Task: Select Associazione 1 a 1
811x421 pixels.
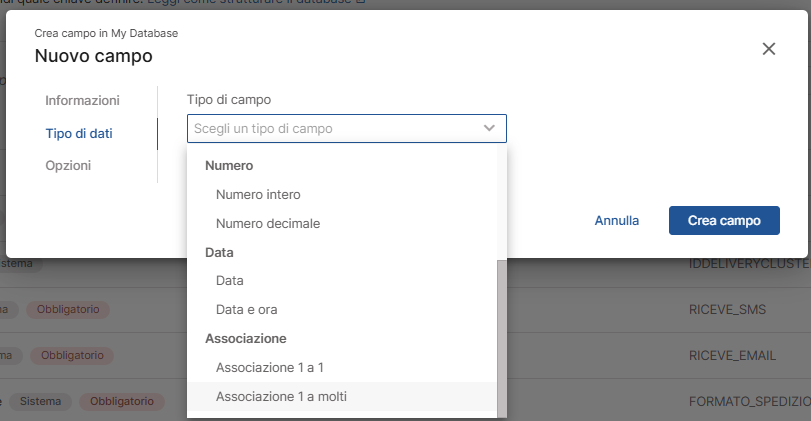Action: (x=269, y=368)
